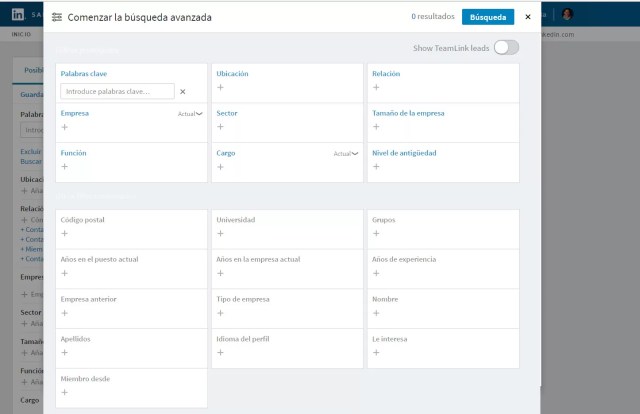Viewport: 640px width, 414px height.
Task: Click the plus icon under Tamaño de la empresa
Action: tap(376, 127)
